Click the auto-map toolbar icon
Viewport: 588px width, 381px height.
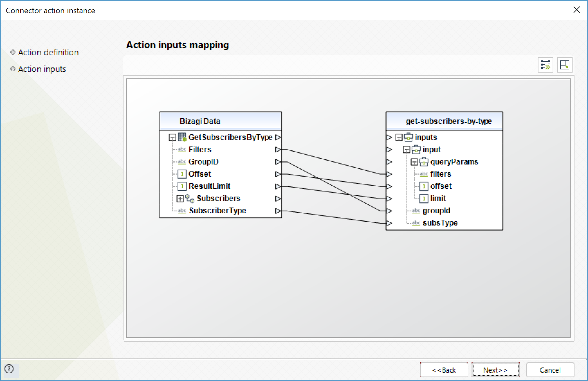[545, 65]
